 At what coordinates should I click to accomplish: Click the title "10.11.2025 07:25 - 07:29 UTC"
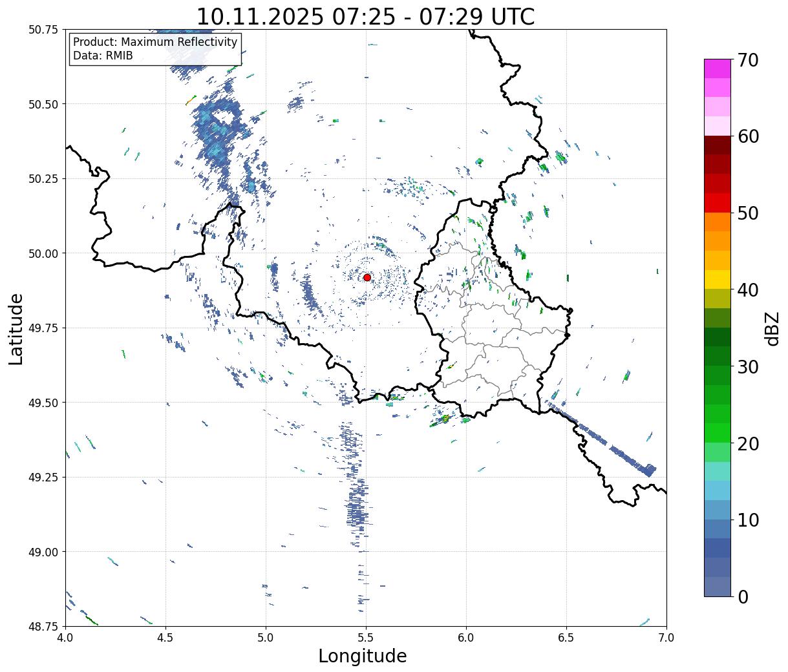tap(365, 16)
